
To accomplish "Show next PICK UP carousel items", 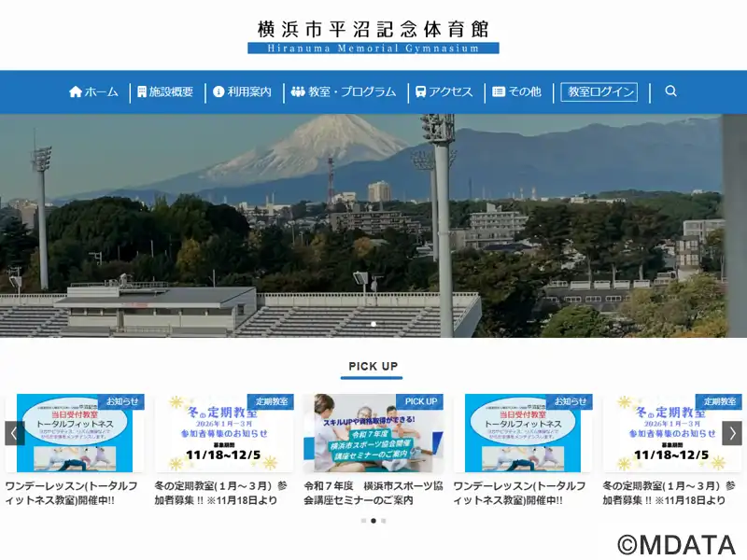I will point(732,433).
